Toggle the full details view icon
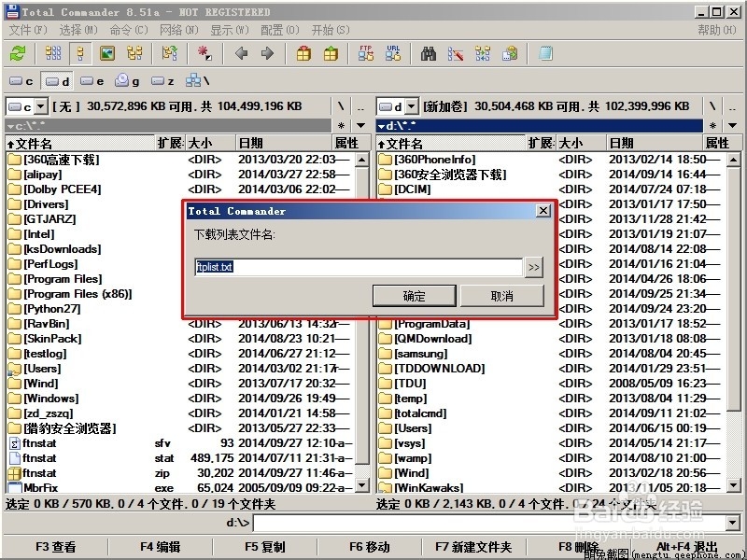This screenshot has width=747, height=560. point(80,53)
